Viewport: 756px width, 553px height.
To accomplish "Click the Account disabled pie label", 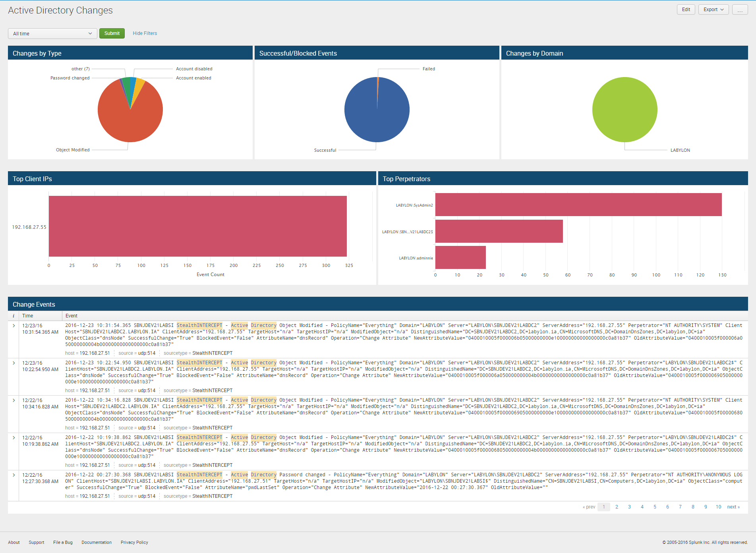I will point(194,69).
